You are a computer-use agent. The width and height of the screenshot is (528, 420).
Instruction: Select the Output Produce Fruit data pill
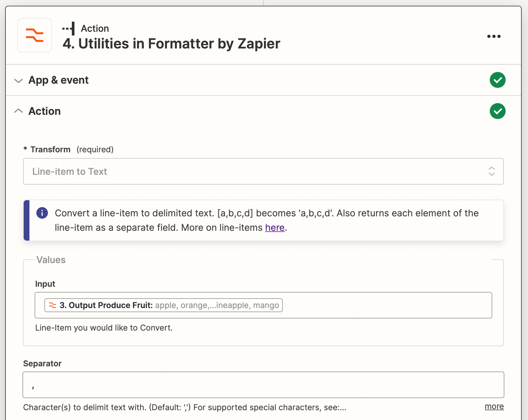point(163,305)
